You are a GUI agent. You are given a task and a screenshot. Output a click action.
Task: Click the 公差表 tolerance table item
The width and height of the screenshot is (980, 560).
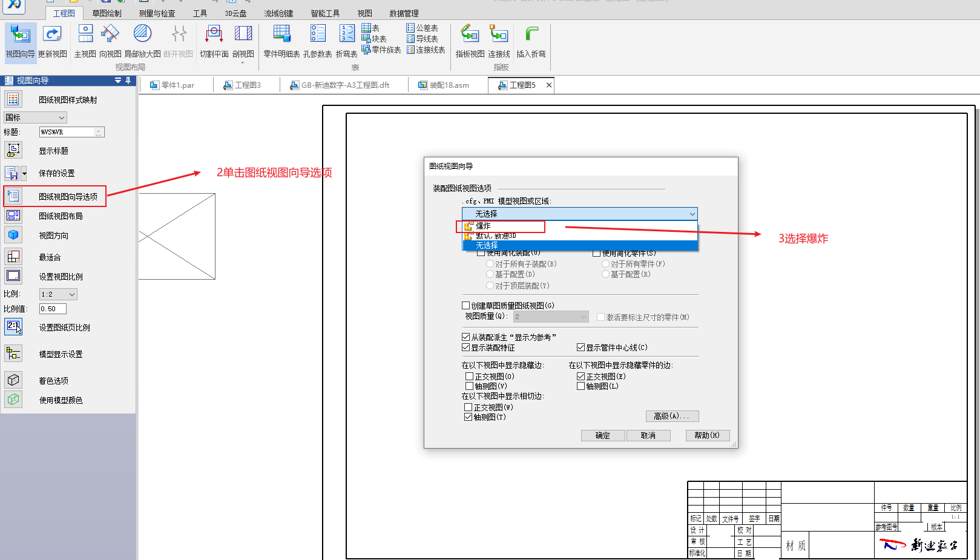(x=422, y=28)
